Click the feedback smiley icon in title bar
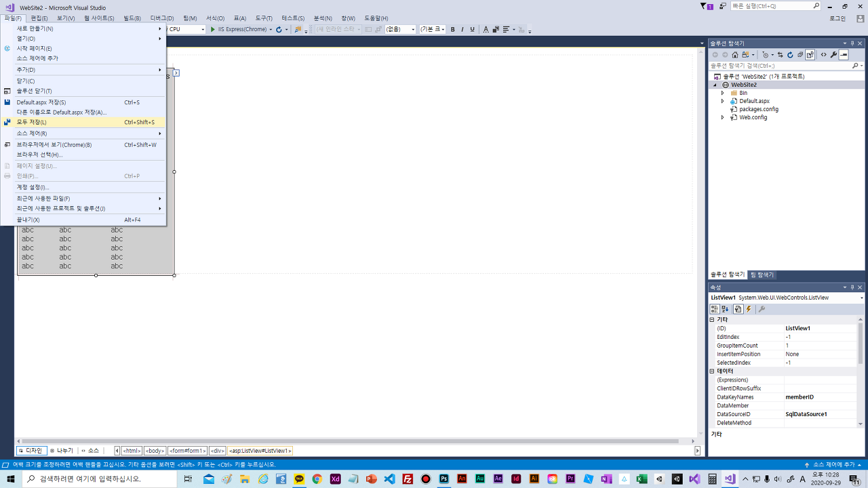 (x=724, y=6)
